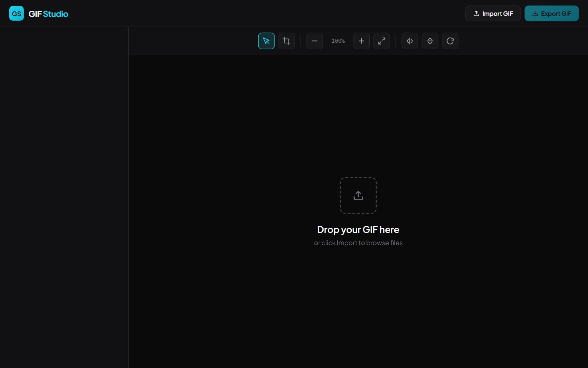
Task: Click the Import GIF button
Action: point(493,14)
